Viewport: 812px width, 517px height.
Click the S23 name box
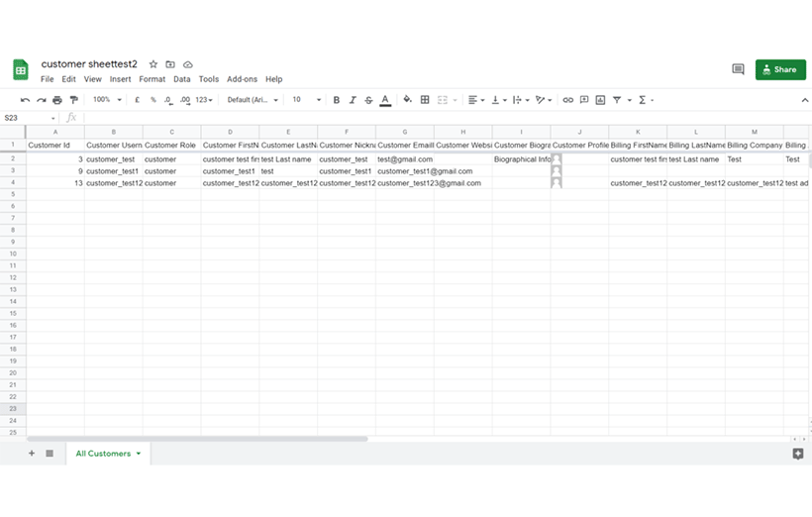[x=29, y=118]
